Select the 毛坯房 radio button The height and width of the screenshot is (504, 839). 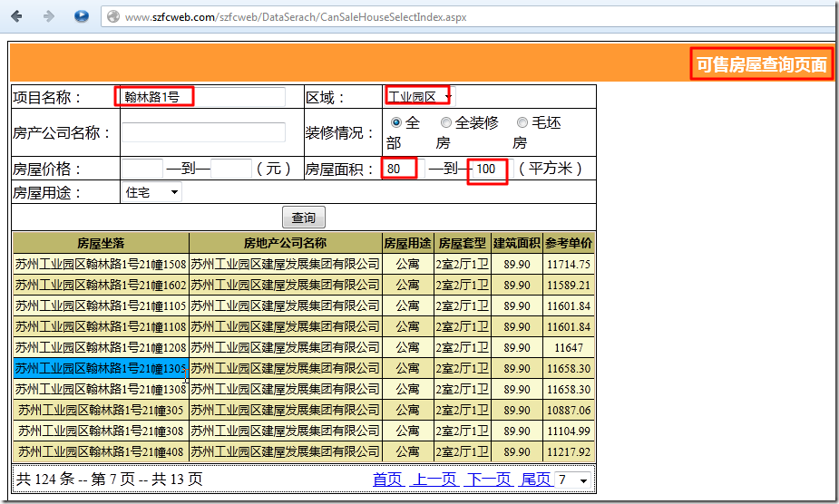[522, 122]
